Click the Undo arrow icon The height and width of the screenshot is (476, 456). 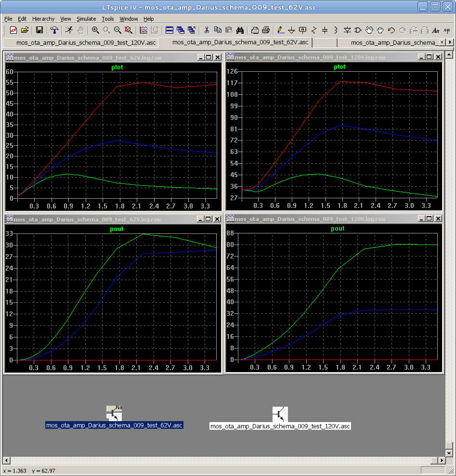click(391, 30)
